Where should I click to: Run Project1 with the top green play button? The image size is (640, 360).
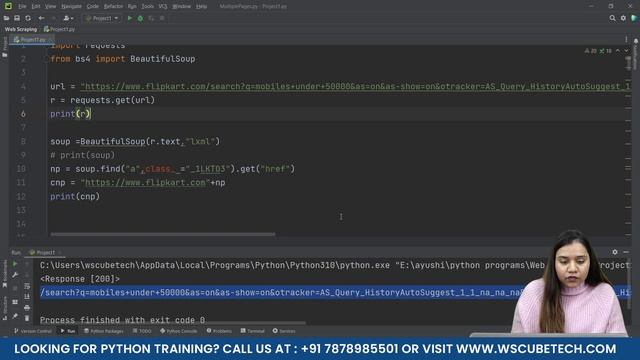pos(130,18)
